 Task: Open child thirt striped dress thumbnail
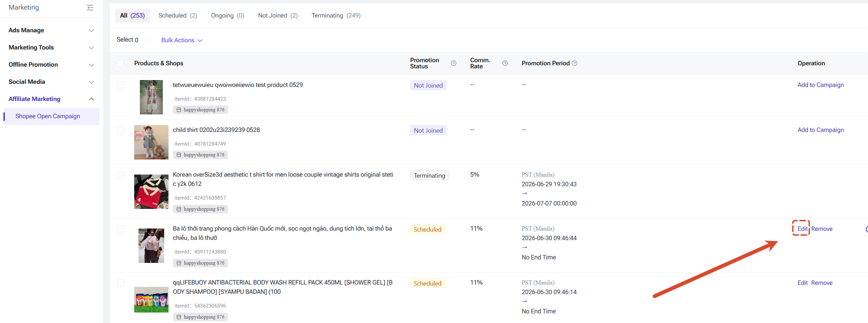(x=151, y=142)
